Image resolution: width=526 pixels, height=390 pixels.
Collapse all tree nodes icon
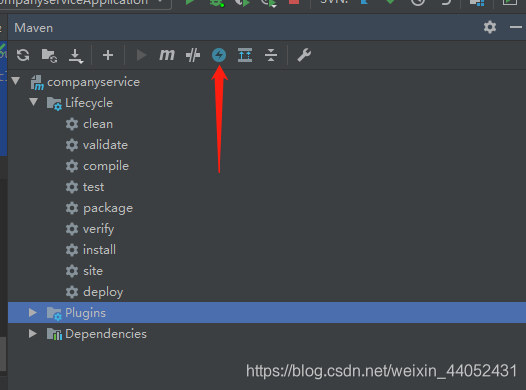271,55
